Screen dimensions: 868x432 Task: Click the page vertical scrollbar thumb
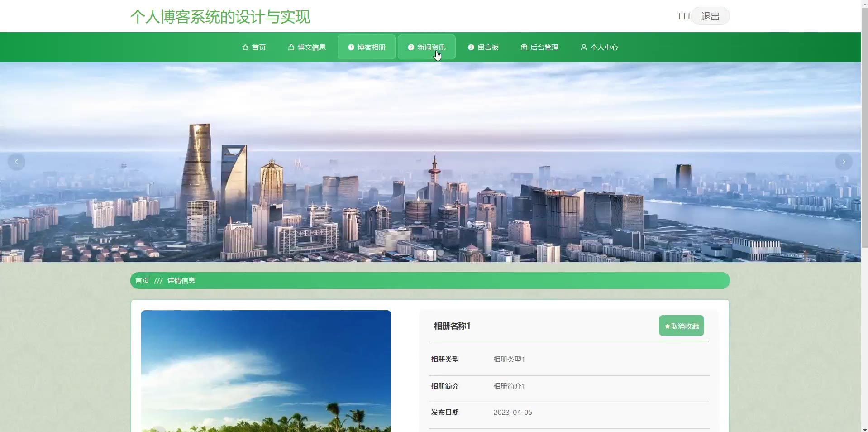pos(864,128)
